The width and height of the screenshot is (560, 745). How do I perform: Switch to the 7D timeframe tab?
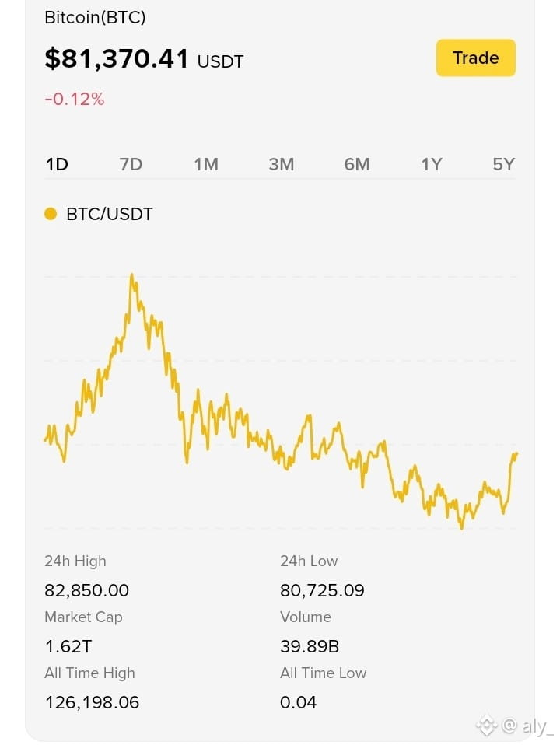point(131,164)
